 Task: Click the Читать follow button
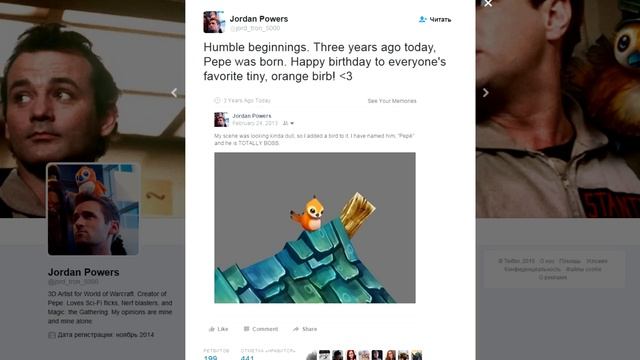[435, 19]
